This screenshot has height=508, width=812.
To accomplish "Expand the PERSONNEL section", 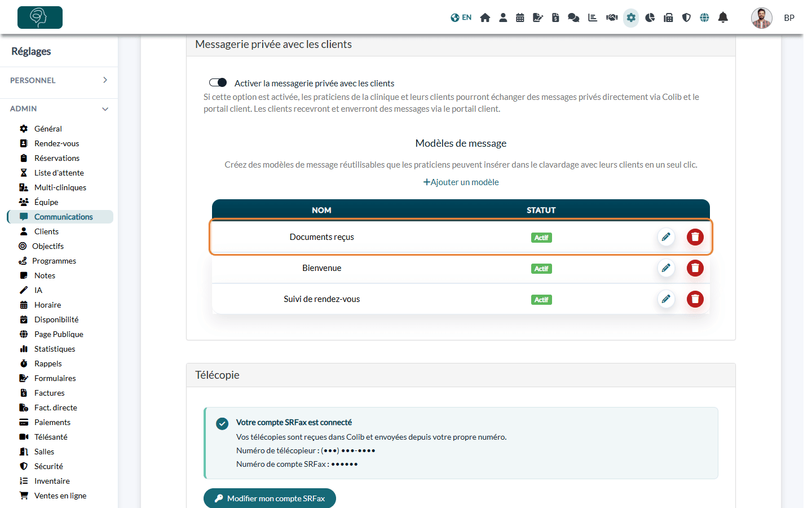I will coord(59,80).
